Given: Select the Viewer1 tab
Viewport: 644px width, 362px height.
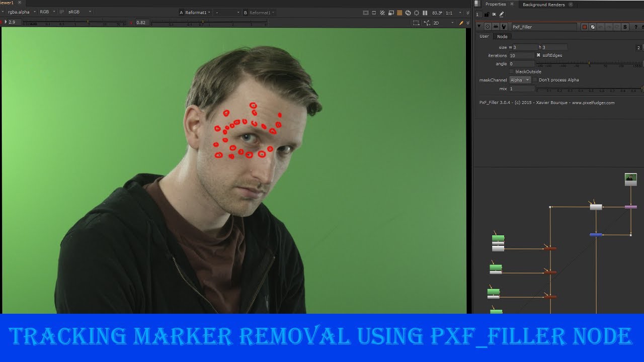Looking at the screenshot, I should click(x=7, y=3).
